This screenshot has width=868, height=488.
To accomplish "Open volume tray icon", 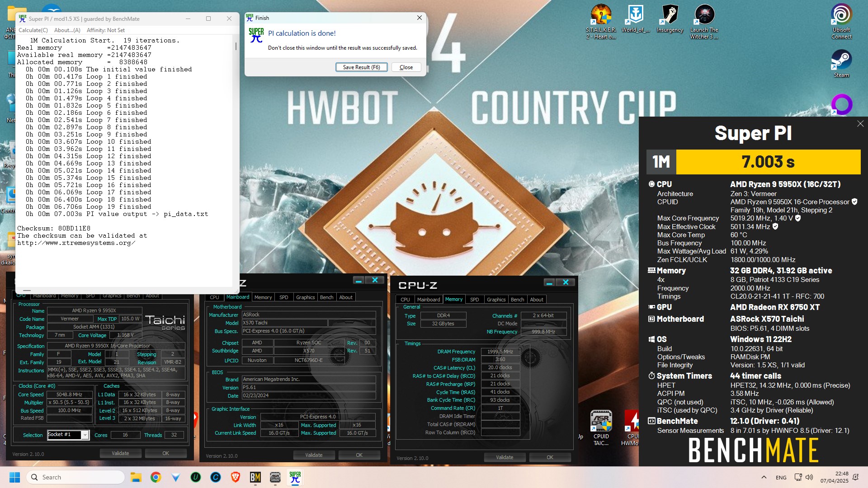I will click(x=809, y=477).
